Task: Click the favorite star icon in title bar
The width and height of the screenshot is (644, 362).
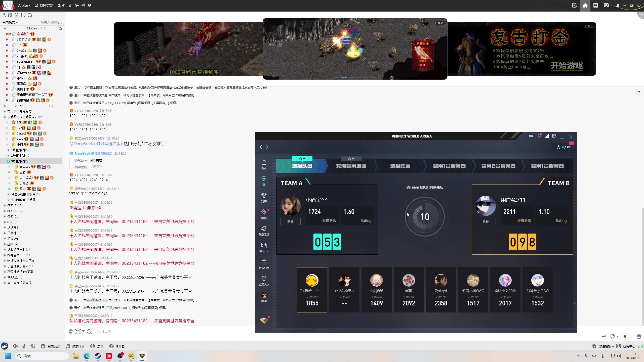Action: click(70, 5)
